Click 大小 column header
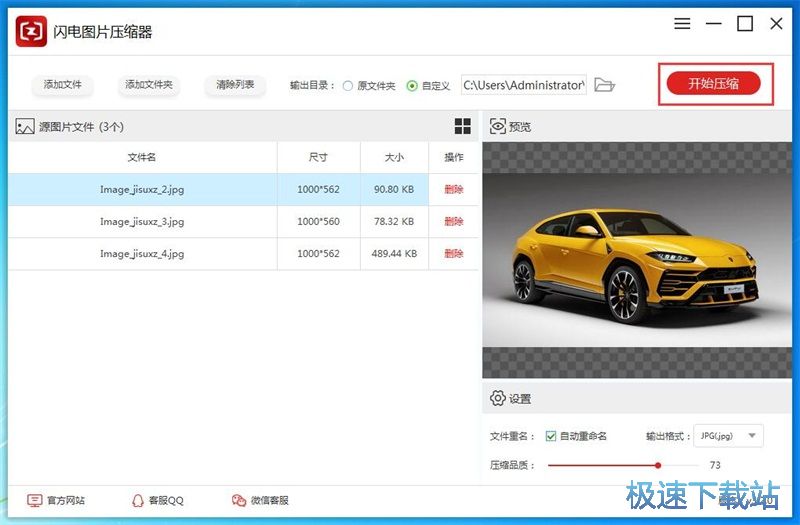 [394, 157]
